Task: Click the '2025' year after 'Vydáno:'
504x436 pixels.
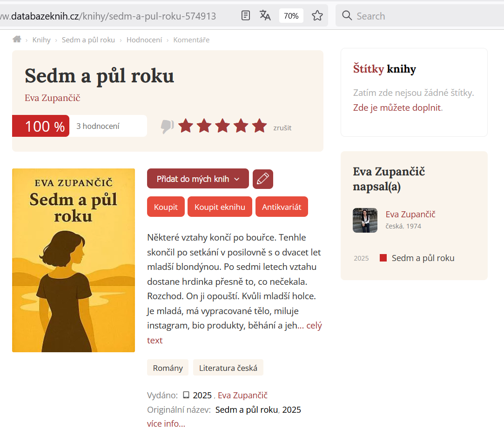Action: coord(202,395)
